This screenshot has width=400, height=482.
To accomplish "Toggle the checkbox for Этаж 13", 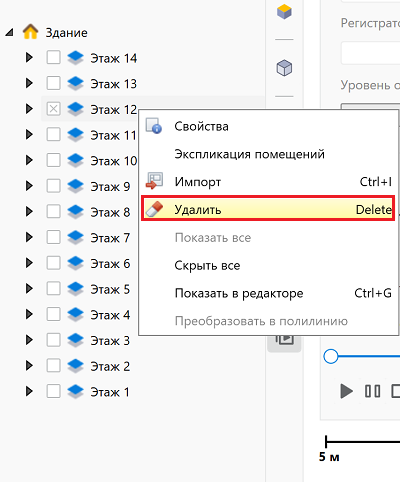I will (53, 83).
